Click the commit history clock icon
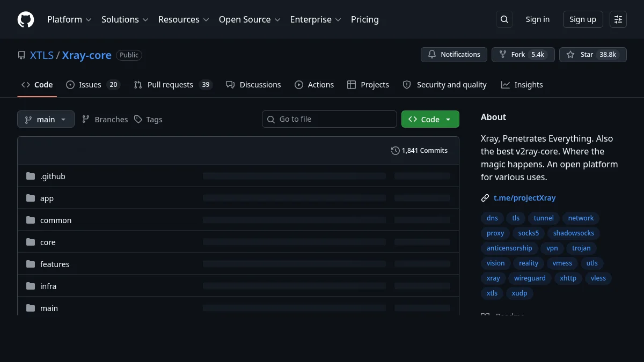Viewport: 644px width, 362px height. tap(396, 151)
